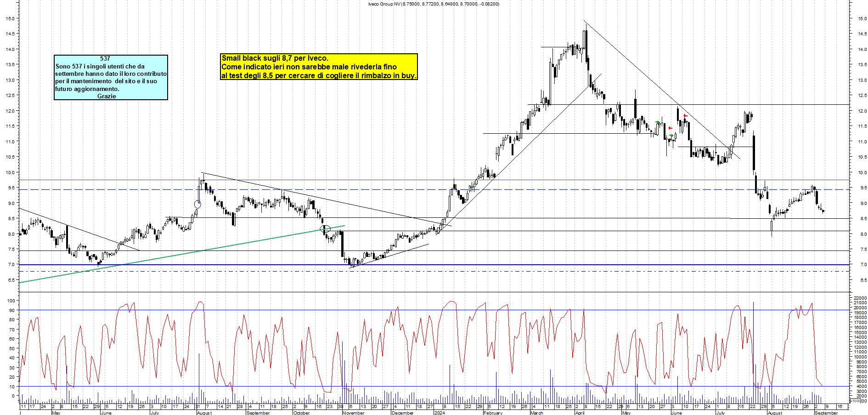Click 'Sono 537 i singoli utenti che da' line
Screen dimensions: 868x415
[100, 66]
